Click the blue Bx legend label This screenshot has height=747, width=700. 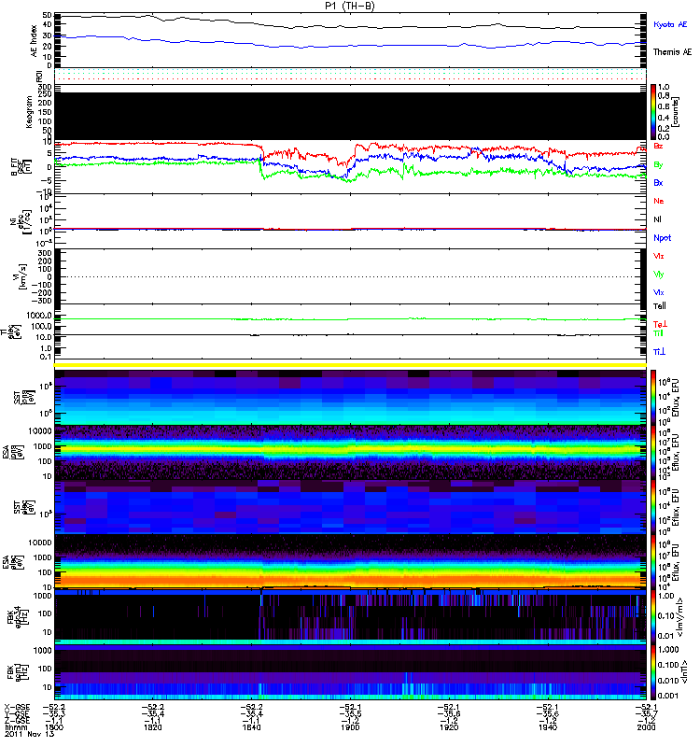[659, 183]
